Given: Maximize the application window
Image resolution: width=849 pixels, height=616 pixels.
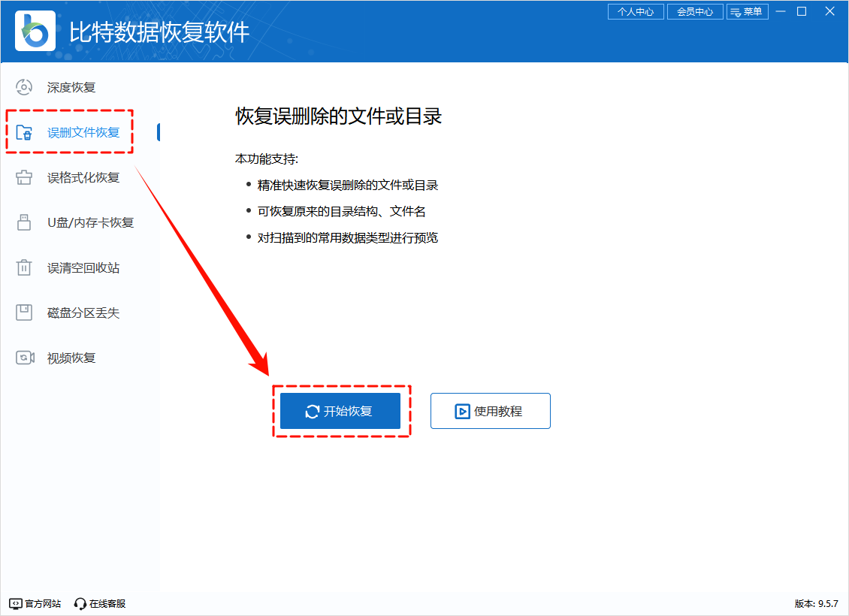Looking at the screenshot, I should [802, 11].
